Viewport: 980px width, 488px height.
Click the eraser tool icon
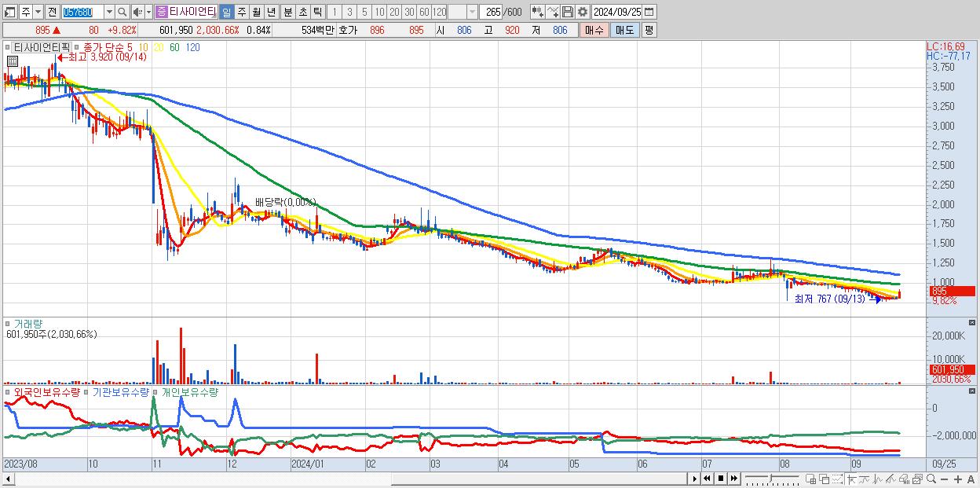(904, 479)
